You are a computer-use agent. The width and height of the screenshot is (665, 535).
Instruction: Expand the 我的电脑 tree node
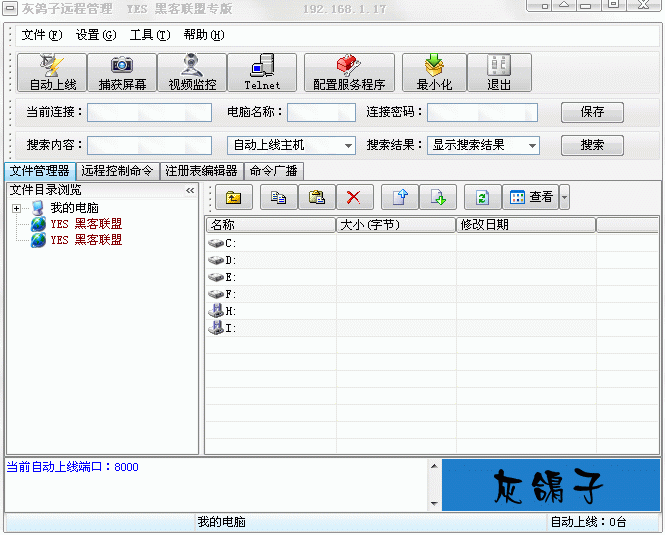coord(17,208)
